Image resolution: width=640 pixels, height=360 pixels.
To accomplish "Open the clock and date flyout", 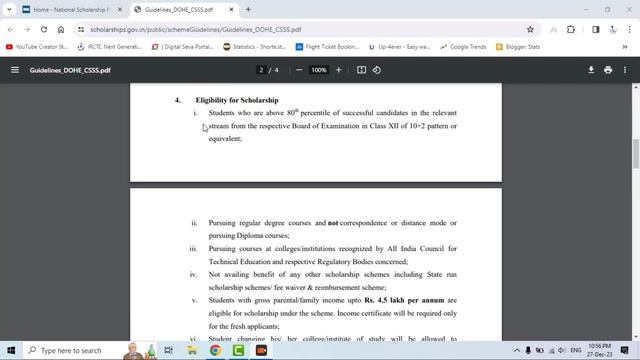I will coord(600,350).
